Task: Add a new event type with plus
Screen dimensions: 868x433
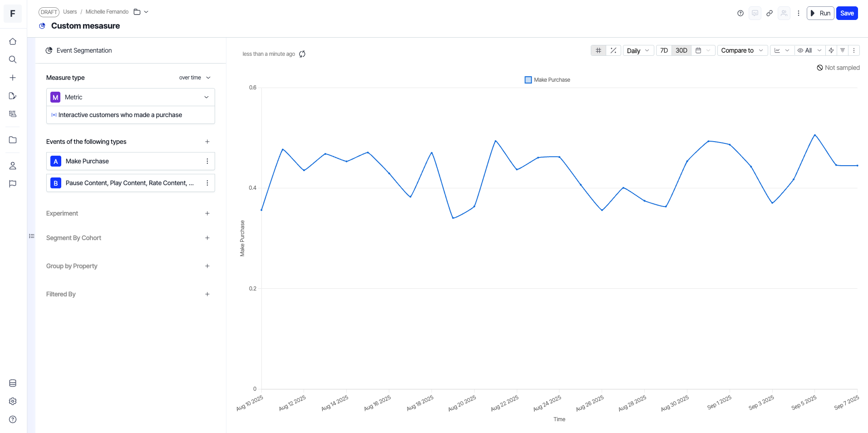Action: 207,142
